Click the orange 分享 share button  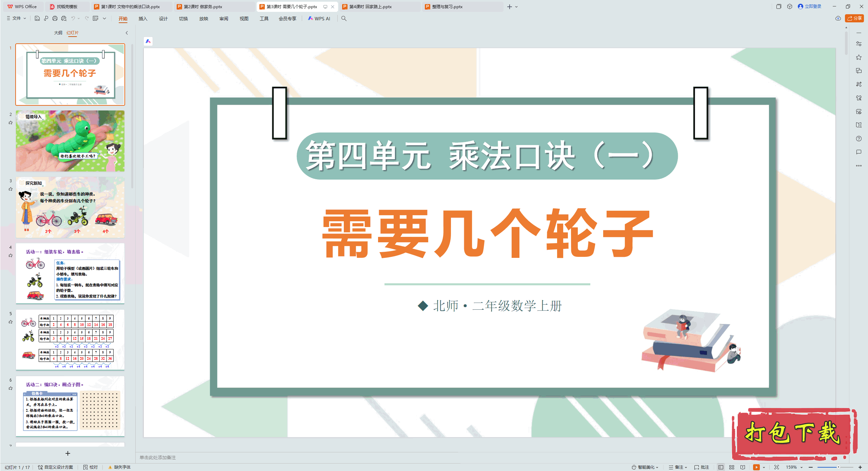click(x=854, y=18)
